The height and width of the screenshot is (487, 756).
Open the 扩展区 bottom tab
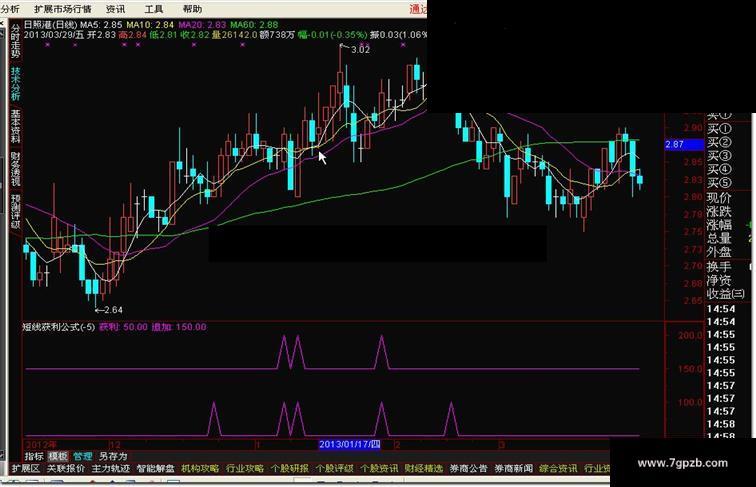(x=26, y=468)
